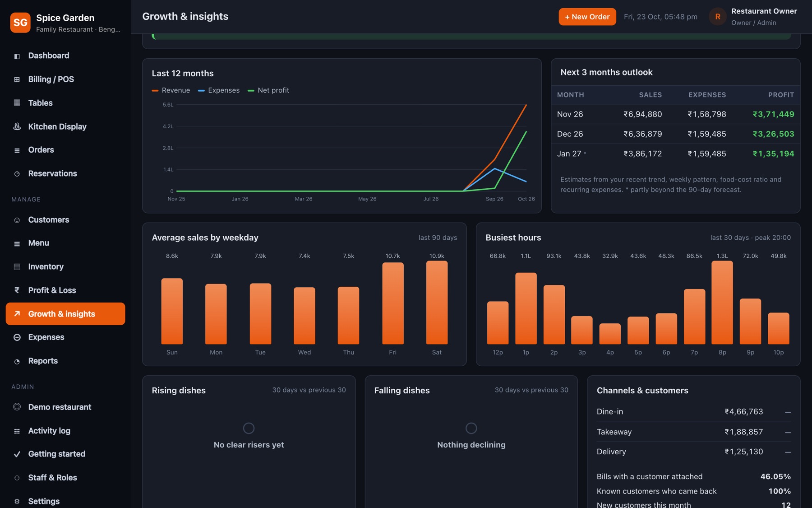
Task: Click the 8p bar in Busiest hours
Action: 722,303
